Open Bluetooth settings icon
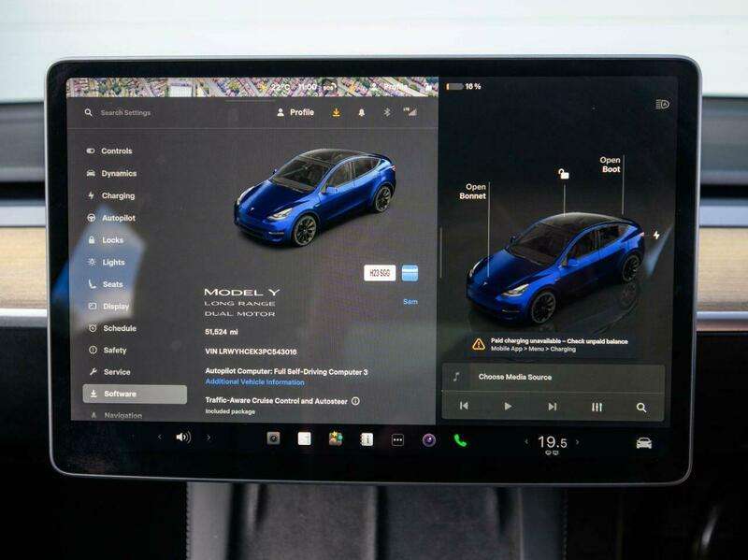The image size is (748, 560). click(x=387, y=112)
